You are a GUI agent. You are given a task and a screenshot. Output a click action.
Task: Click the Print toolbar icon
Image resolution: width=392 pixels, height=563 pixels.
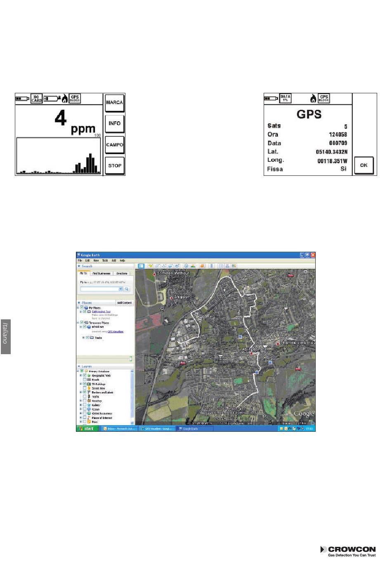[x=227, y=266]
